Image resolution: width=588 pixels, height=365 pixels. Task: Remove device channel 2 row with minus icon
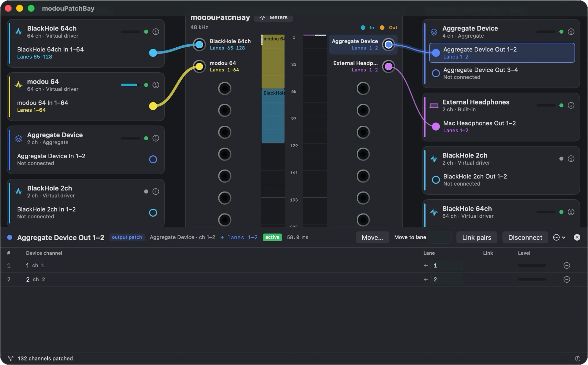click(x=567, y=279)
